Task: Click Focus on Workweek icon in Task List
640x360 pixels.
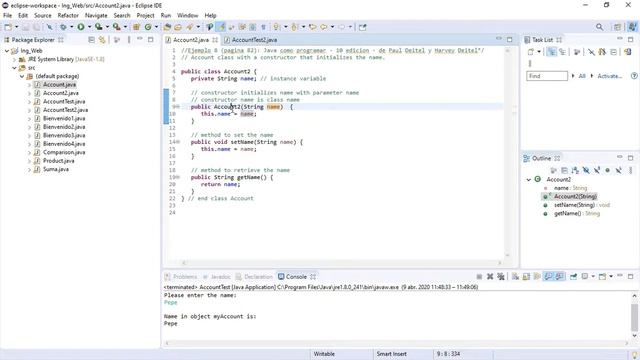Action: 577,52
